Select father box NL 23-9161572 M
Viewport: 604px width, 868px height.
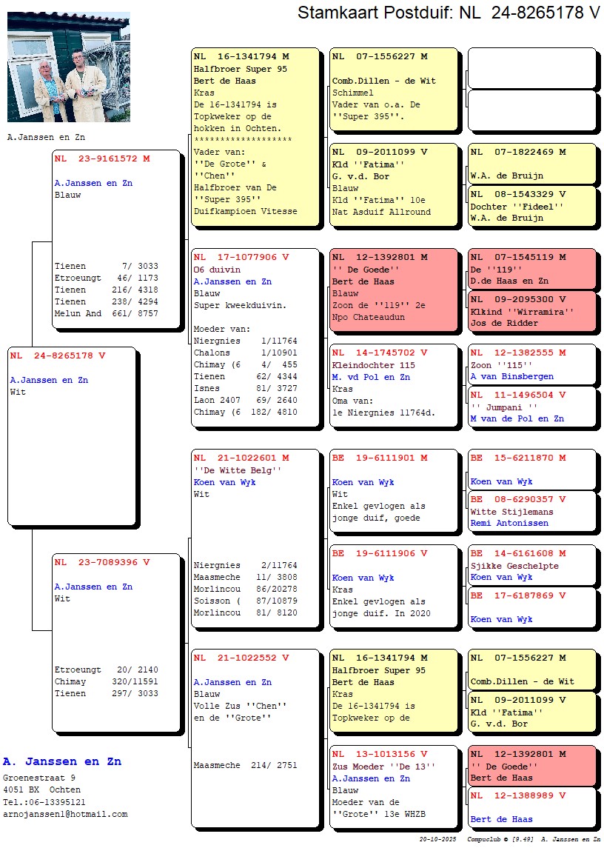[x=117, y=238]
